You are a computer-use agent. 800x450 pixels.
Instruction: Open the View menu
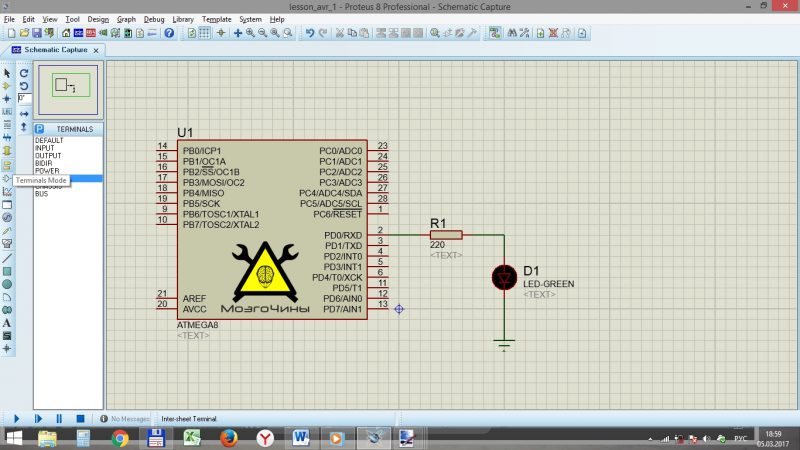pos(49,19)
